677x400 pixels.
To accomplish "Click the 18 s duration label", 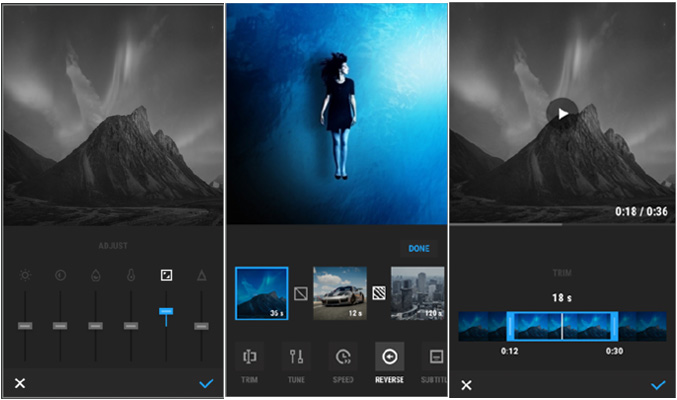I will click(562, 298).
